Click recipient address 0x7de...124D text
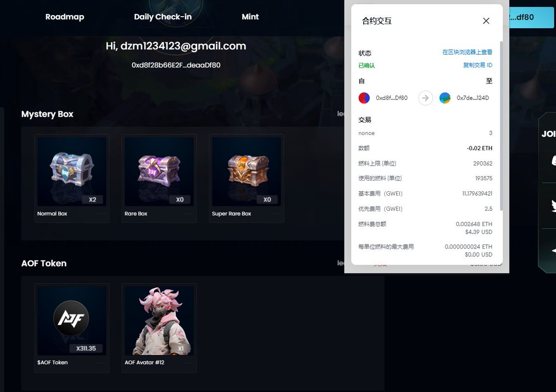The width and height of the screenshot is (556, 392). [x=473, y=98]
